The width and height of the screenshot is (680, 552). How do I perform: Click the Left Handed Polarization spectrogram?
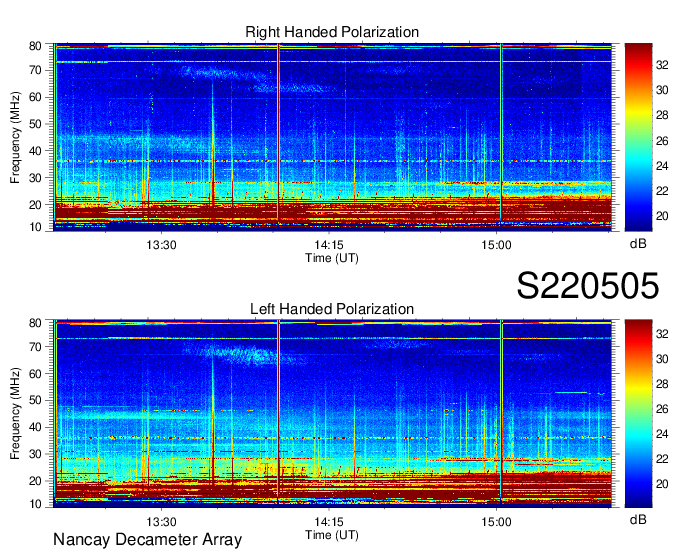tap(332, 414)
